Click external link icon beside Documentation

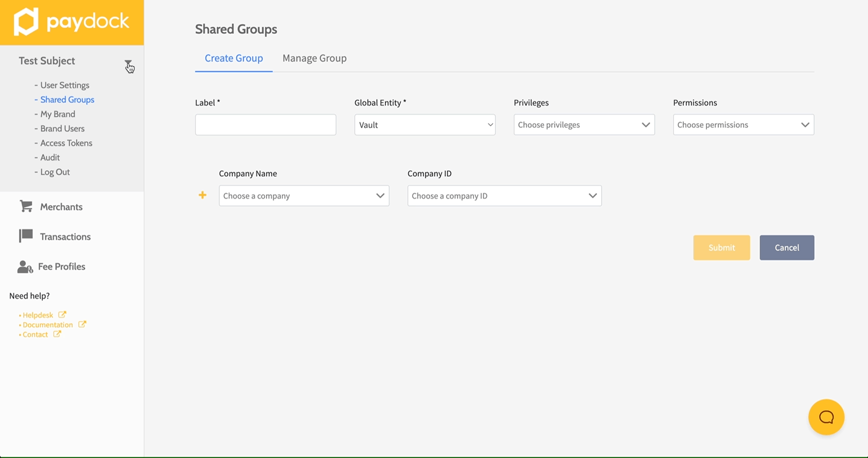pos(82,325)
